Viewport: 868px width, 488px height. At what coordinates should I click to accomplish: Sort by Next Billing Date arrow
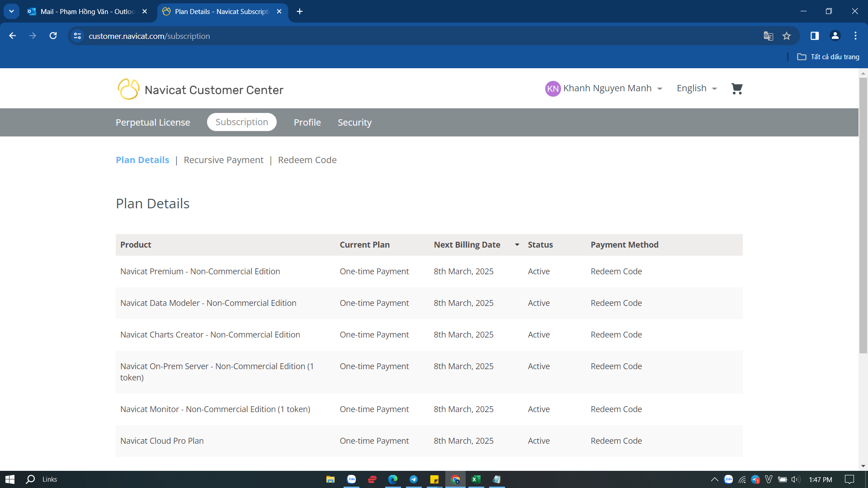click(517, 245)
